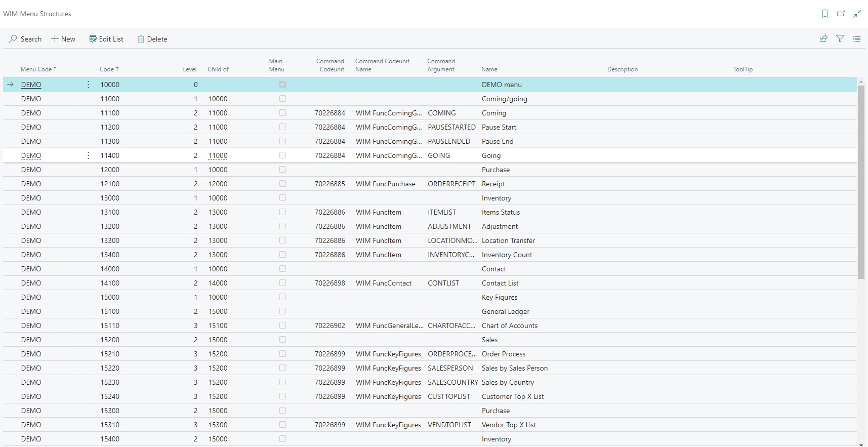Screen dimensions: 868x447
Task: Toggle Main Menu checkbox in Pause Start row
Action: click(x=282, y=127)
